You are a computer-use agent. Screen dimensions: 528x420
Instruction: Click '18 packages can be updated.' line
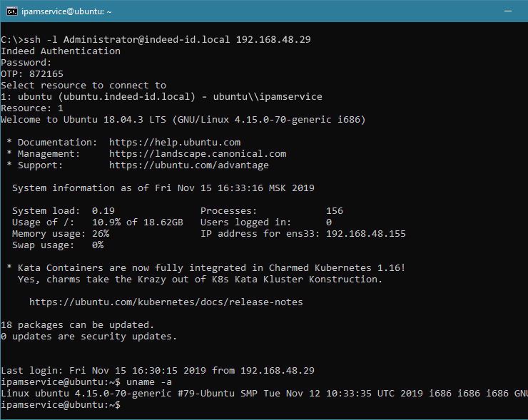coord(78,325)
